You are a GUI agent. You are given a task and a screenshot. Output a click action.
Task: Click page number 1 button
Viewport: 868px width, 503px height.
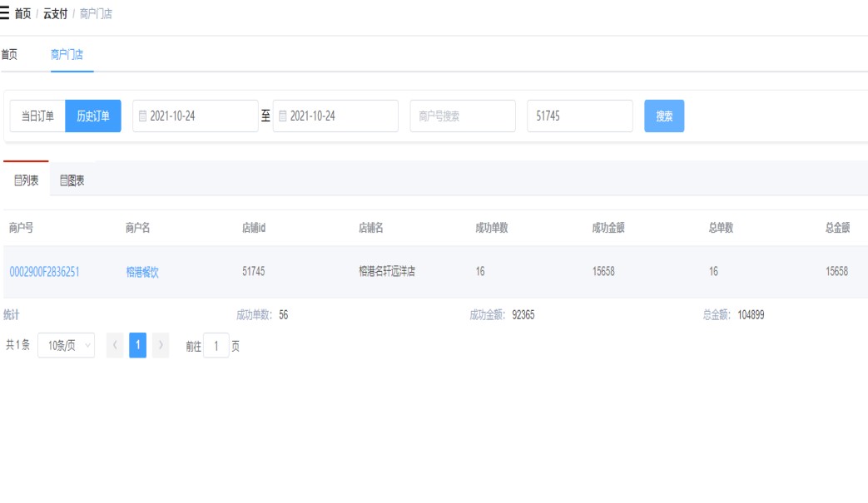[x=137, y=346]
